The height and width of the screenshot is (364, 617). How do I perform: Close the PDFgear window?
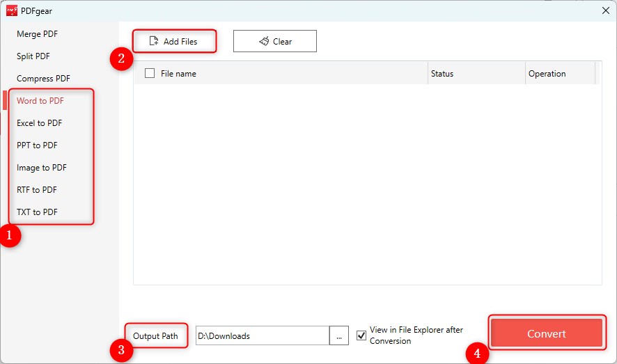pyautogui.click(x=604, y=10)
